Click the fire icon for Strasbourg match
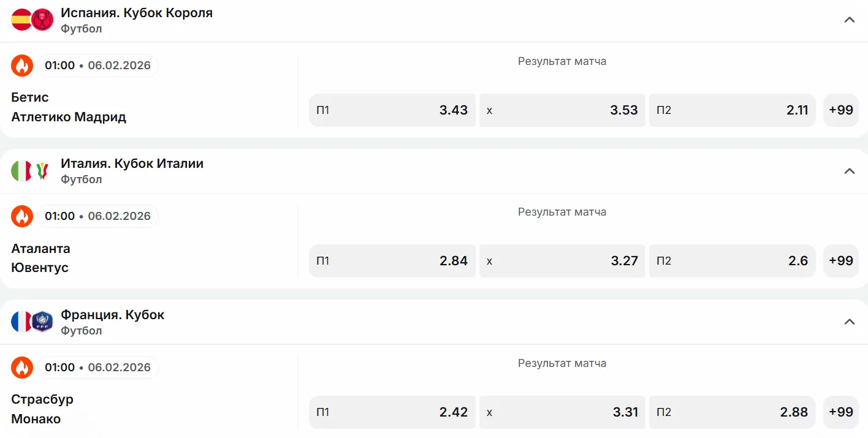Image resolution: width=868 pixels, height=438 pixels. pos(22,368)
